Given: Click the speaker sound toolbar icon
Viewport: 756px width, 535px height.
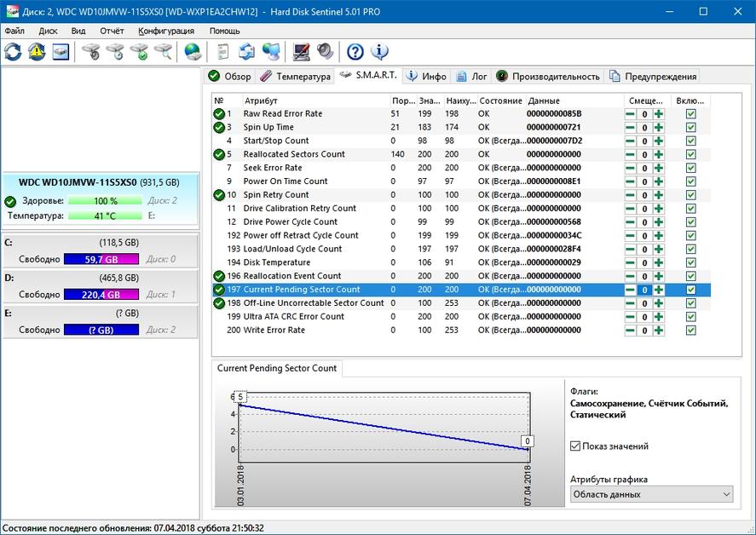Looking at the screenshot, I should 325,52.
